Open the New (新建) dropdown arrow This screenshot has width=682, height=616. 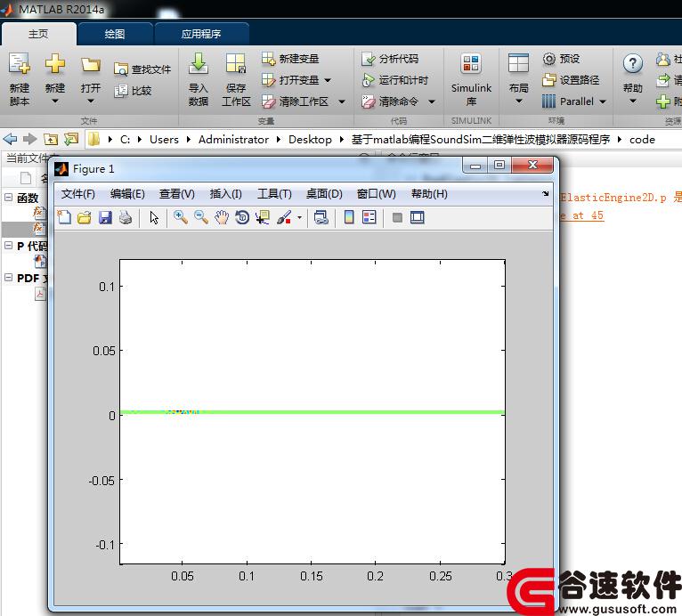point(55,101)
